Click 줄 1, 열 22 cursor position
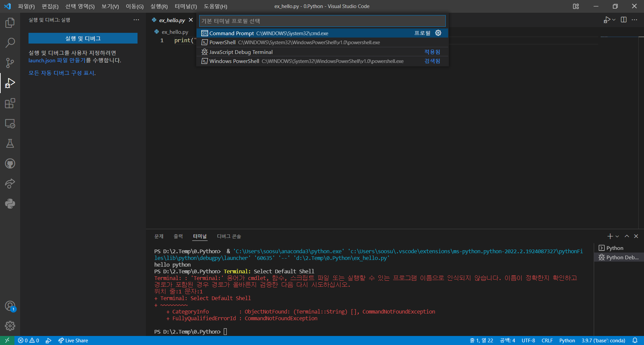 point(481,340)
